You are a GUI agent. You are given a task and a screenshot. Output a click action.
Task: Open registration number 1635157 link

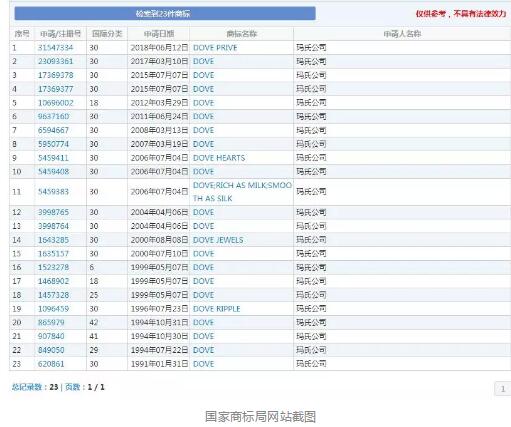(53, 254)
